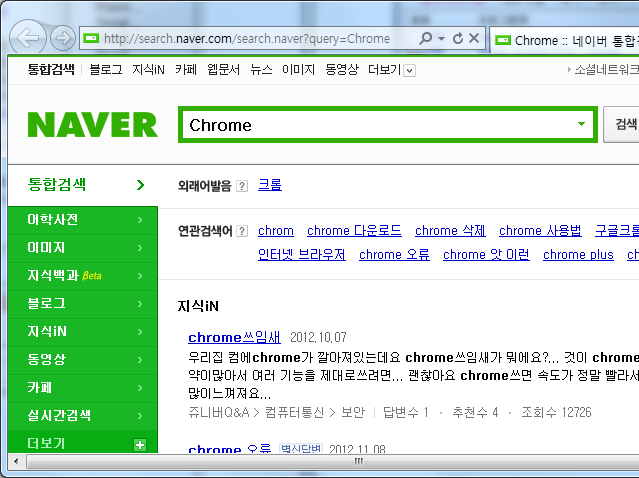Select the Chrome :: 네이버 통합검색 browser tab

point(564,40)
